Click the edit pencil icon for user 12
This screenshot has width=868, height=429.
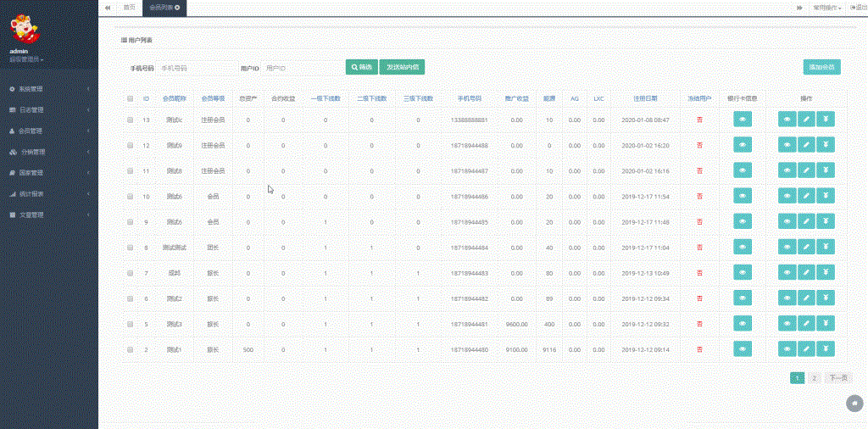click(806, 146)
